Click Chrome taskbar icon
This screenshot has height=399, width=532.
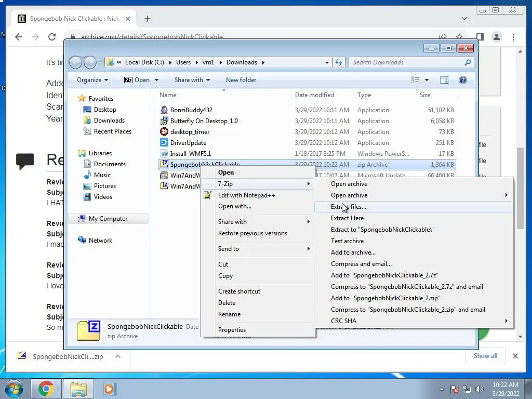tap(46, 389)
